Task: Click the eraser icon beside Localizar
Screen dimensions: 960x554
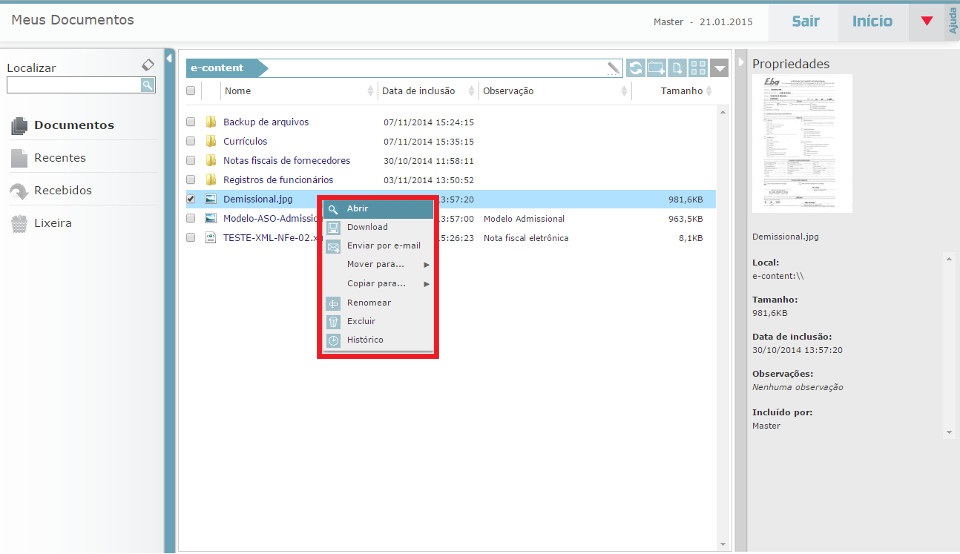Action: click(x=148, y=65)
